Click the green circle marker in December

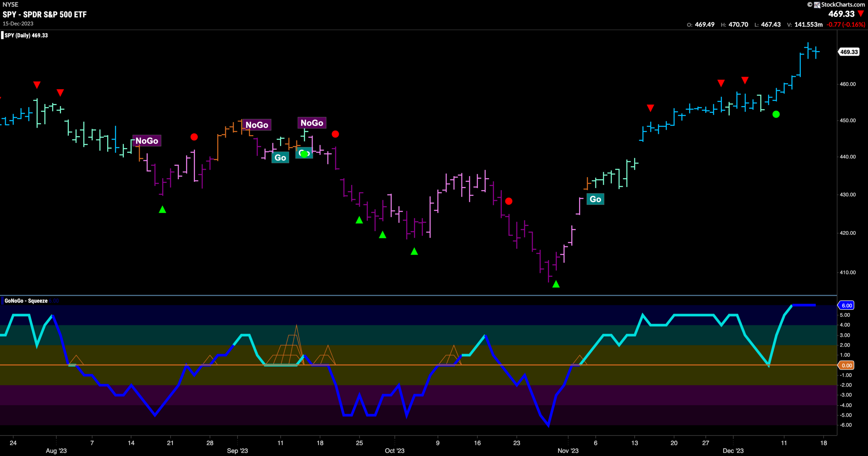click(776, 115)
